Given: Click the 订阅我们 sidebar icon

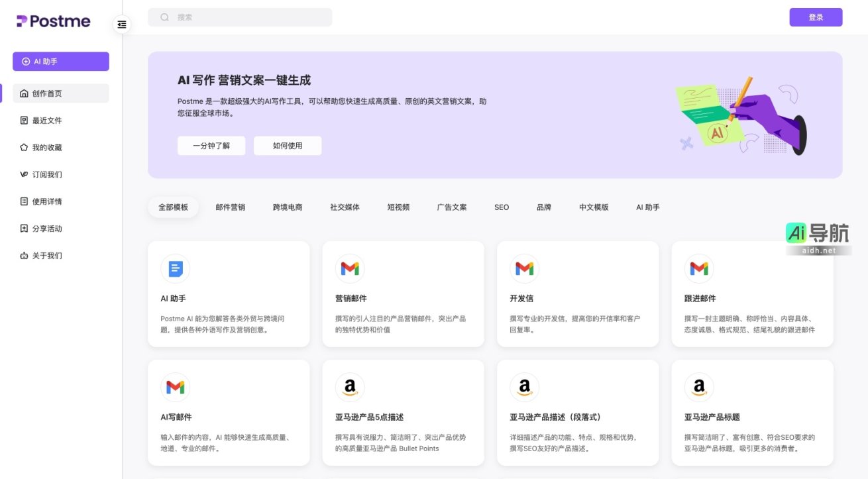Looking at the screenshot, I should pos(23,174).
